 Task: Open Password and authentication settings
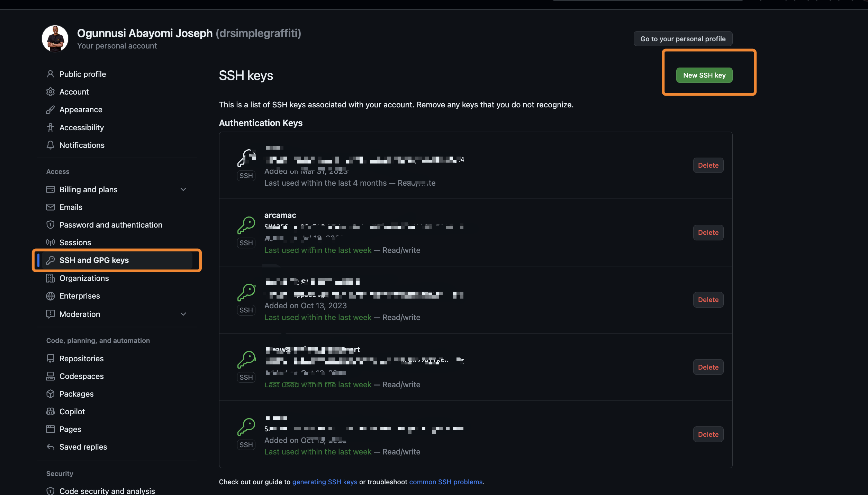pos(110,225)
